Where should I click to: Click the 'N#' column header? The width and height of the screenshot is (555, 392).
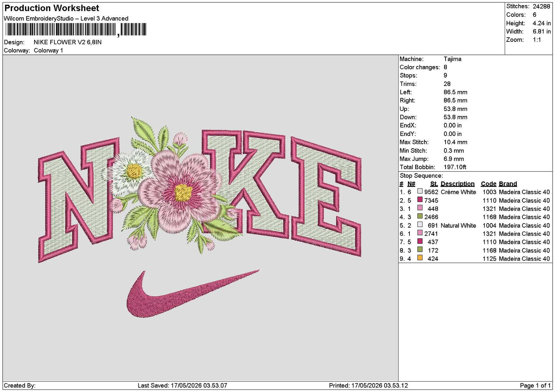coord(411,184)
